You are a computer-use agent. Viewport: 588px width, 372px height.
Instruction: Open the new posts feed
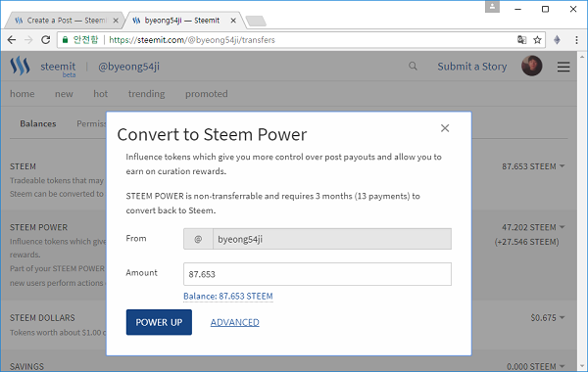pyautogui.click(x=64, y=94)
